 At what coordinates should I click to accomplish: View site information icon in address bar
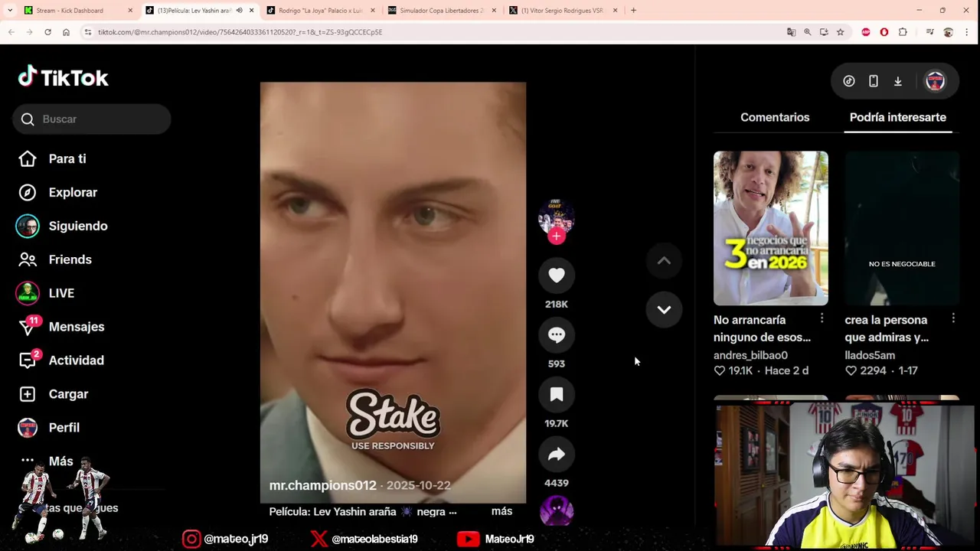tap(88, 32)
